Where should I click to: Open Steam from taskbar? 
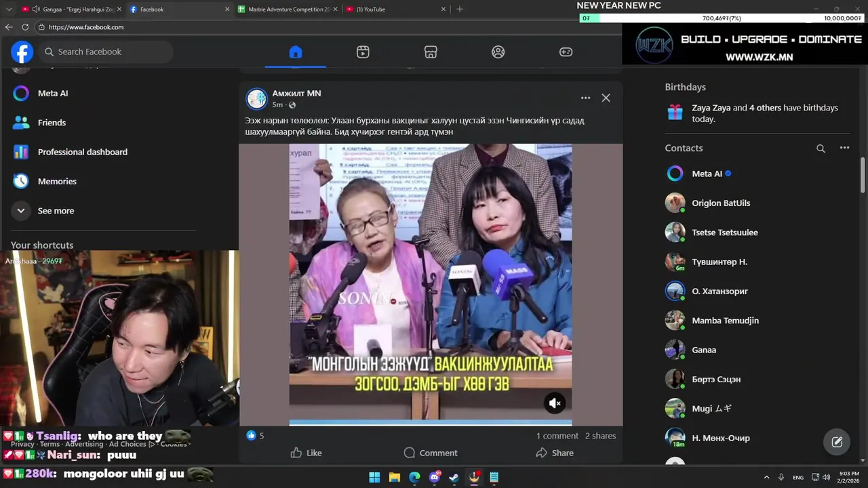[x=454, y=477]
